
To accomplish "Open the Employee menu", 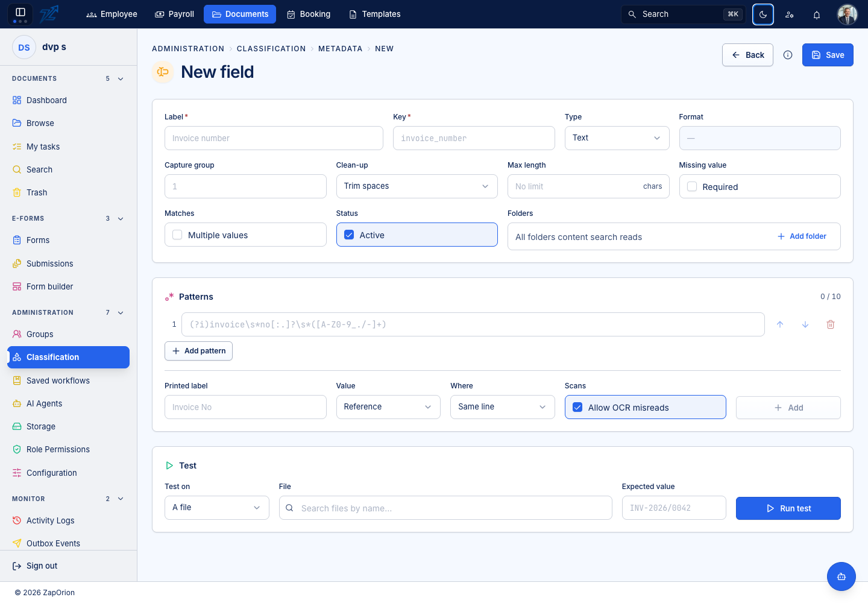I will coord(112,14).
